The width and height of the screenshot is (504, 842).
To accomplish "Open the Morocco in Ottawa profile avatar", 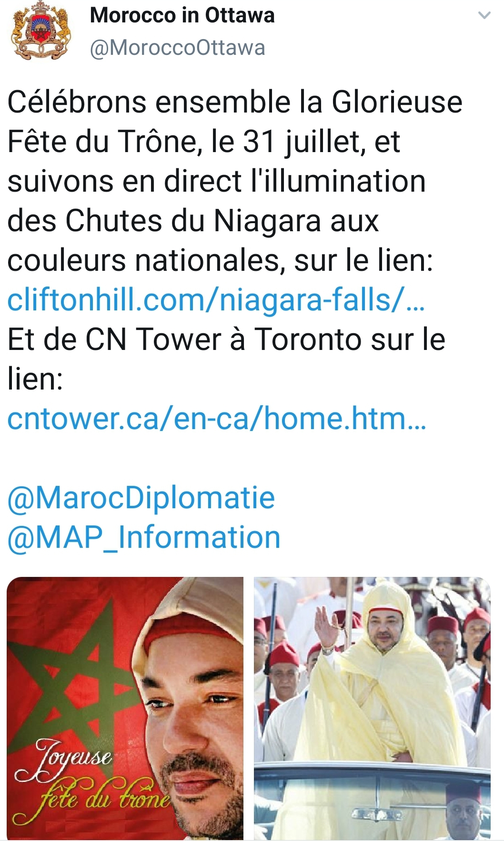I will click(x=41, y=31).
